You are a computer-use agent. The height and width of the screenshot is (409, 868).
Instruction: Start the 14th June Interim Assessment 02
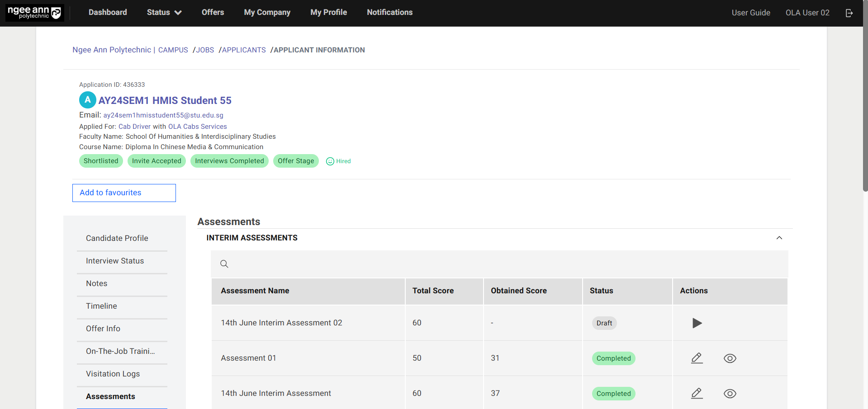[x=697, y=323]
